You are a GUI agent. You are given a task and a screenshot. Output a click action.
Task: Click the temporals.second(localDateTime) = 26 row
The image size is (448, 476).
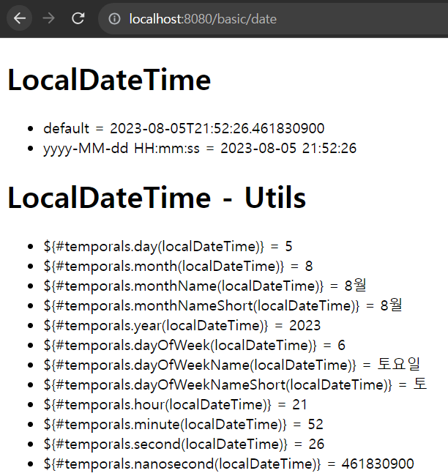[x=184, y=444]
